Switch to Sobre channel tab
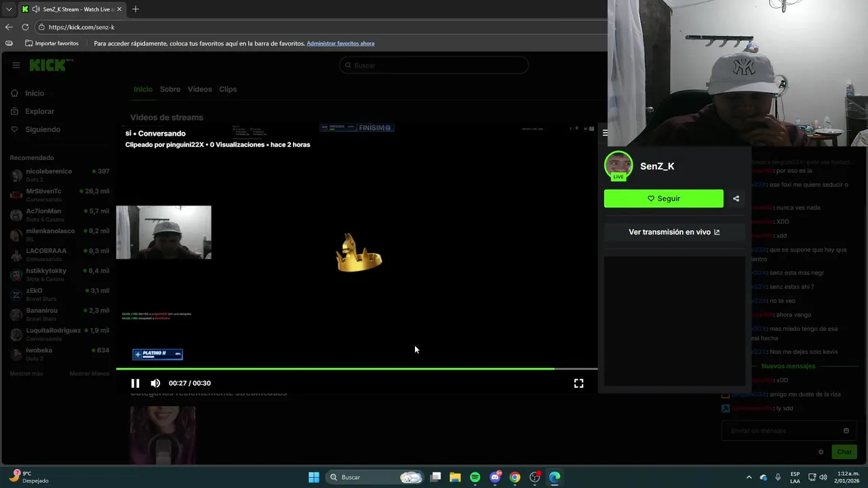 [170, 89]
